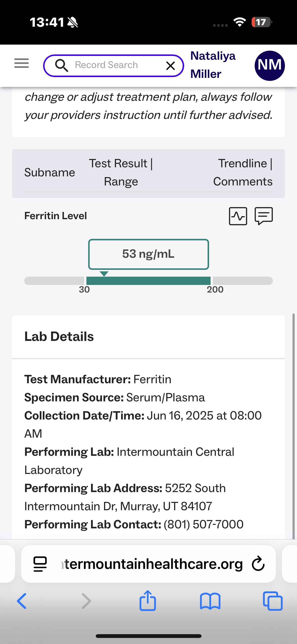Open the hamburger navigation menu

tap(21, 63)
